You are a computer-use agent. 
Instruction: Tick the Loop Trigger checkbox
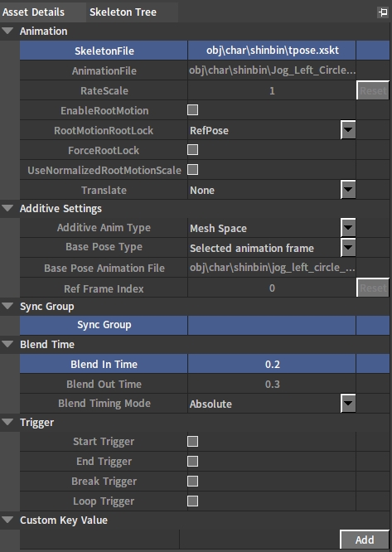tap(192, 501)
